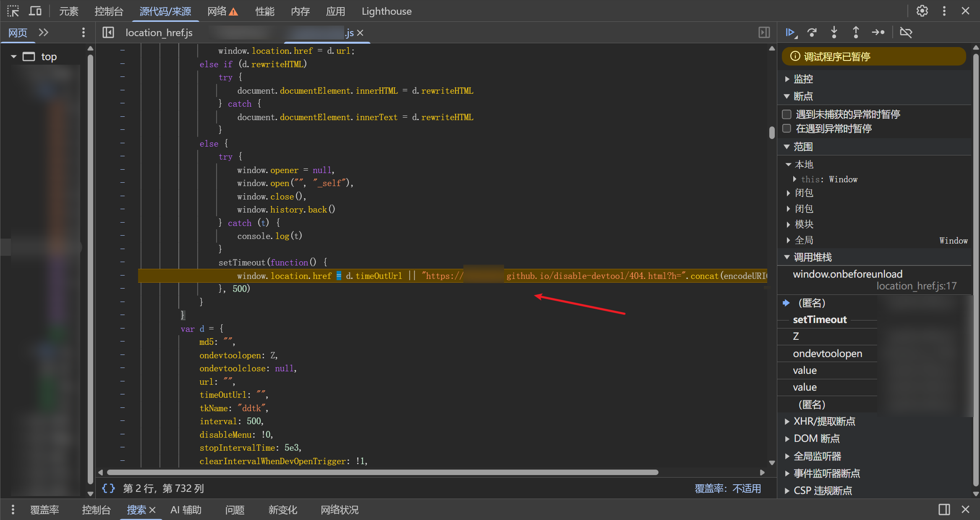This screenshot has width=980, height=520.
Task: Hide the debugger sidebar
Action: click(x=764, y=32)
